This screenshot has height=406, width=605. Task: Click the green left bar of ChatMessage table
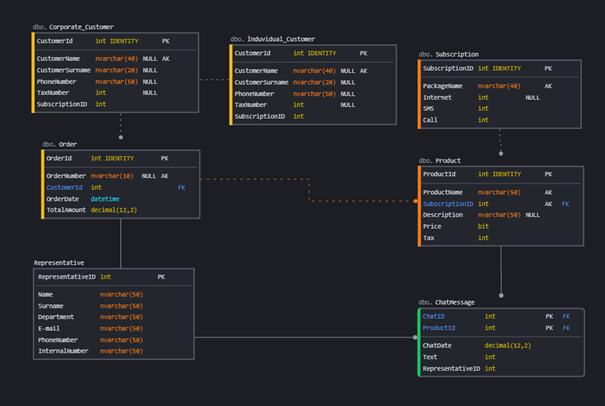coord(418,342)
